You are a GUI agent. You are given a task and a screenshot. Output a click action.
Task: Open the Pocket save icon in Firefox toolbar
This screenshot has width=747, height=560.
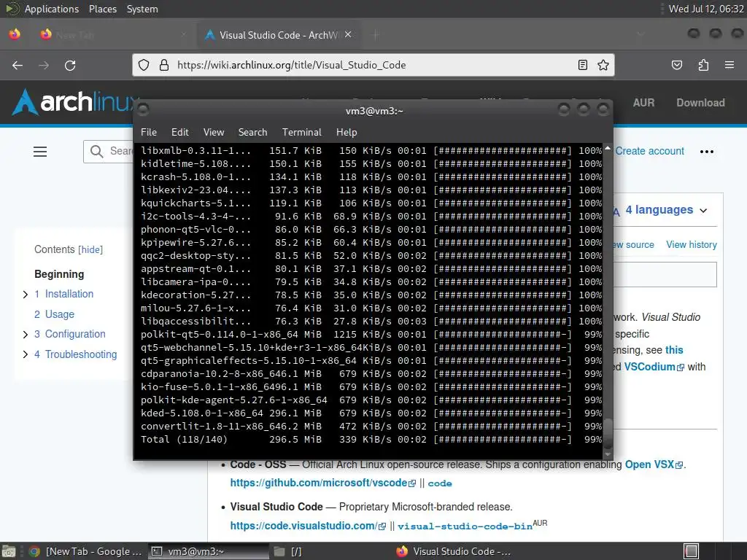pos(676,65)
